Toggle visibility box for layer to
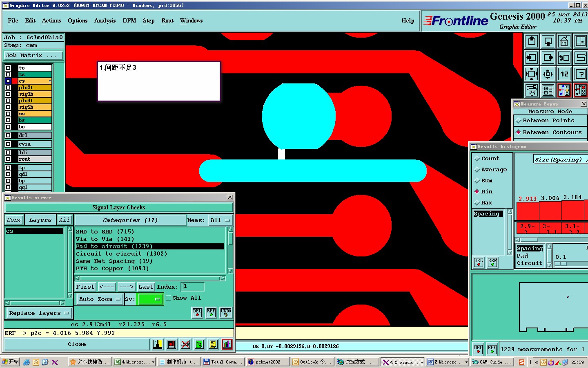This screenshot has height=368, width=588. coord(8,68)
